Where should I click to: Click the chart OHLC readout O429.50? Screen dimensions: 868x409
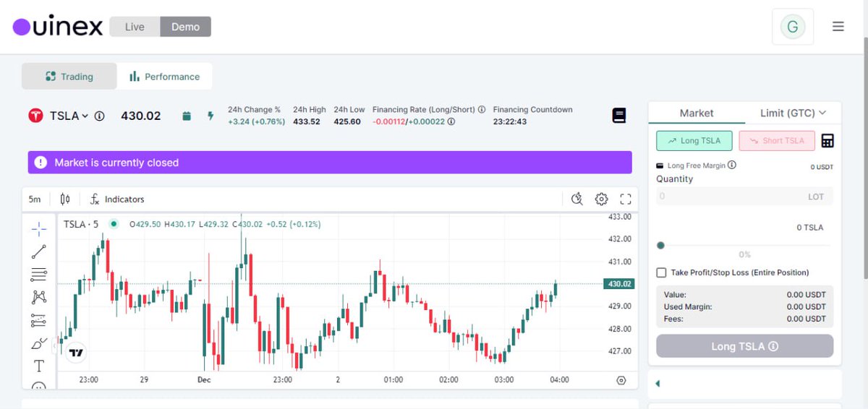[145, 224]
